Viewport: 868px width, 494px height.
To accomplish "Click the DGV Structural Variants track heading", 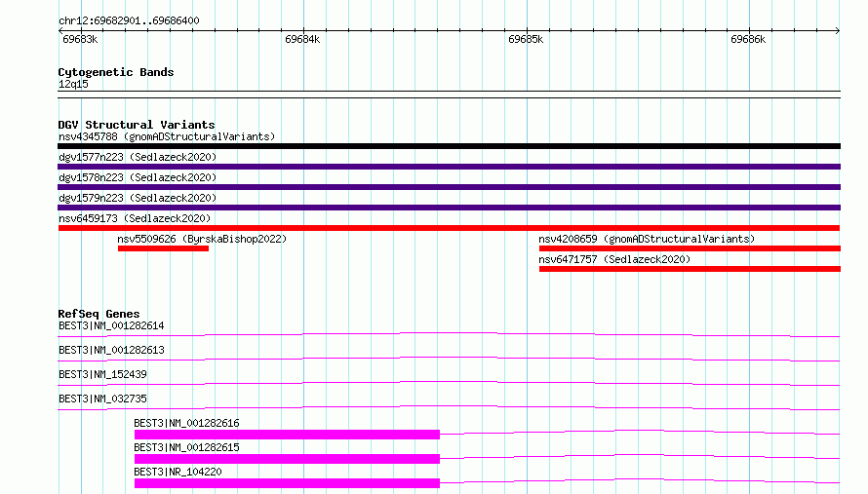I will click(x=137, y=125).
